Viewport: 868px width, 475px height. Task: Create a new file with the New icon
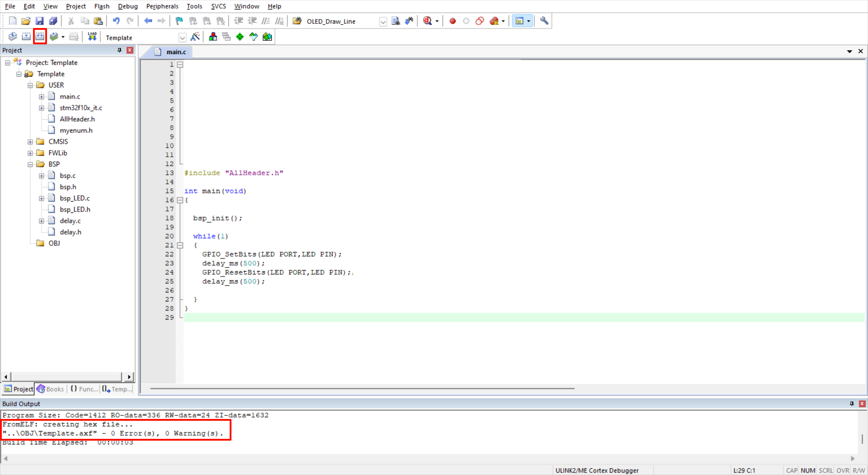point(13,21)
